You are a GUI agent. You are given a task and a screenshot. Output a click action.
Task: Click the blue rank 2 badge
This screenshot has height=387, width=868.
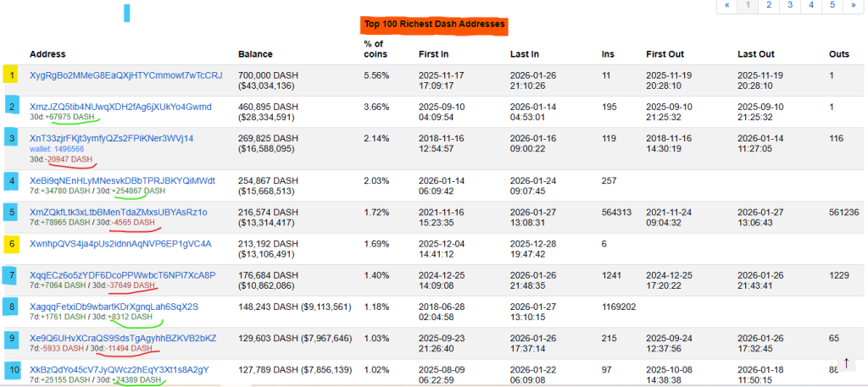12,106
